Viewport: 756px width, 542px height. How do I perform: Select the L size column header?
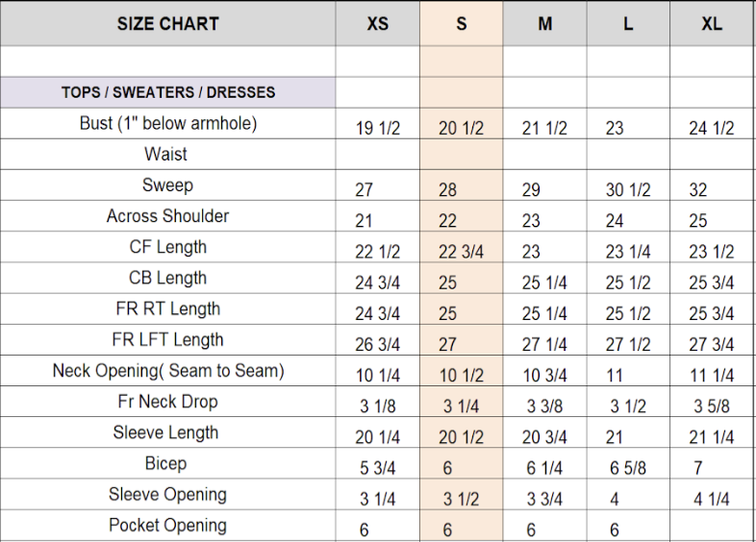[628, 24]
